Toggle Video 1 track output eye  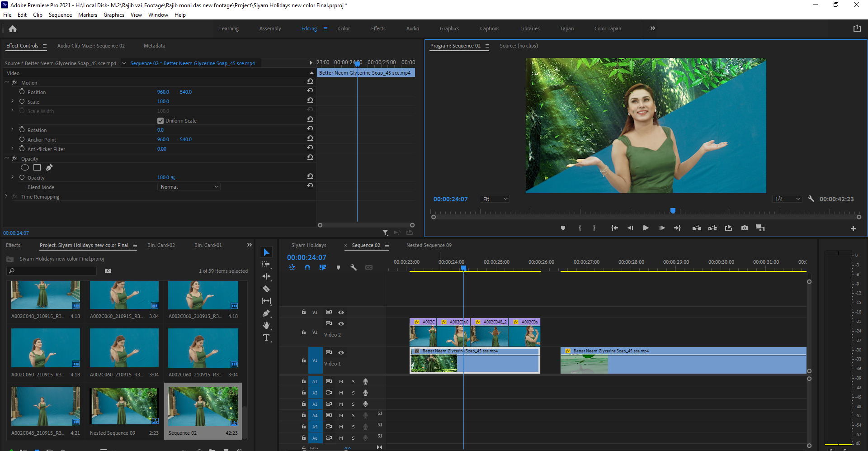tap(341, 352)
